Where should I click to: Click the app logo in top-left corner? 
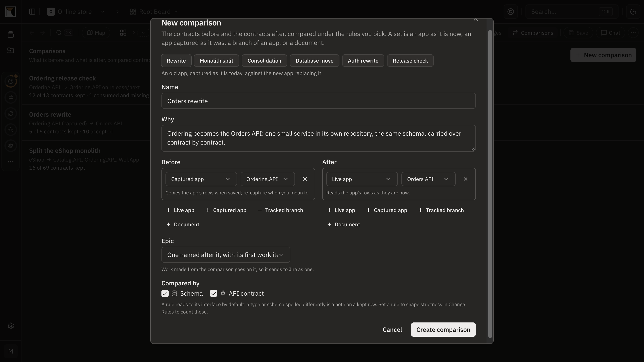11,12
